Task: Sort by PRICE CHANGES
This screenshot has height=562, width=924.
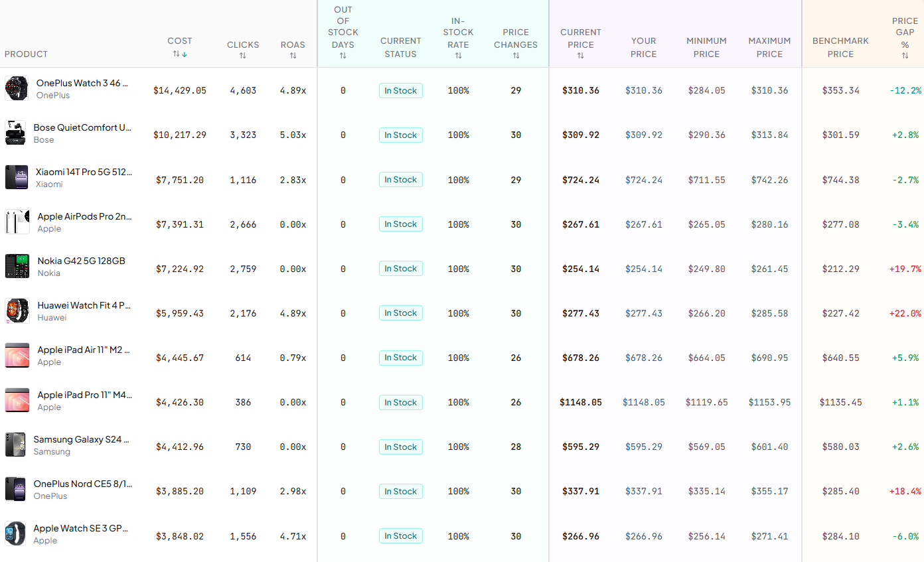Action: 516,54
